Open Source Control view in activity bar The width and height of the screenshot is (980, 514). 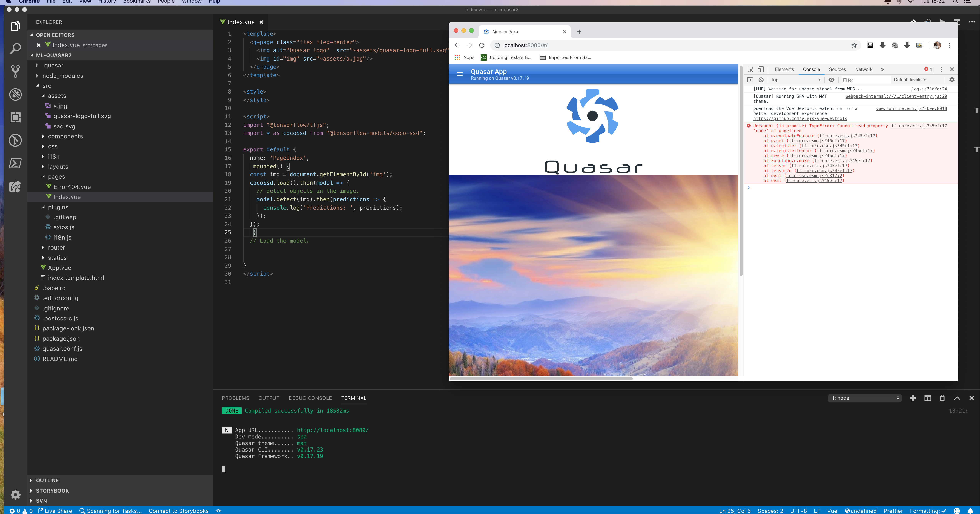[15, 71]
